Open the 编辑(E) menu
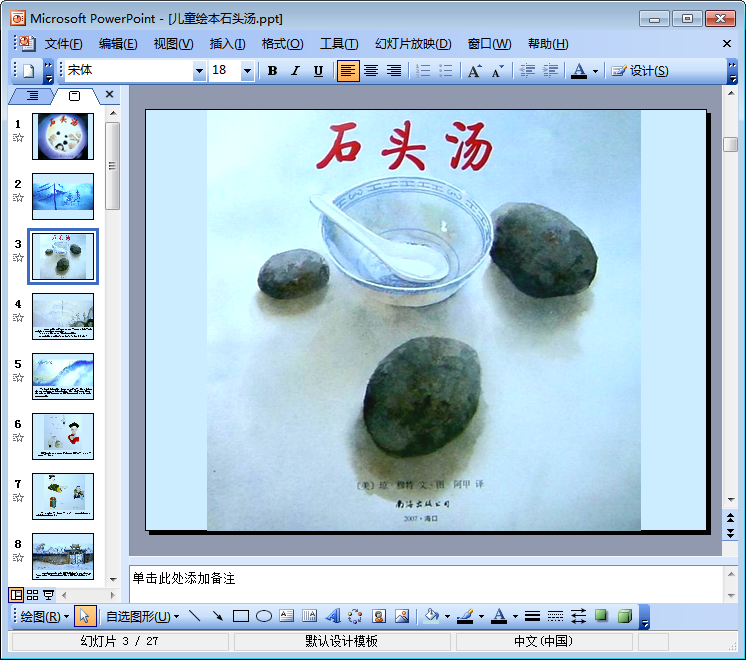The width and height of the screenshot is (746, 660). [118, 44]
